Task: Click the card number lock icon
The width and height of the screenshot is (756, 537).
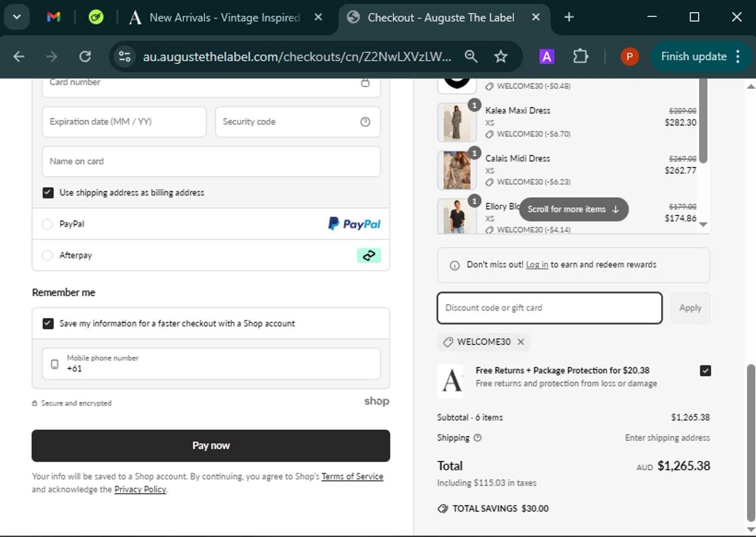Action: click(x=365, y=83)
